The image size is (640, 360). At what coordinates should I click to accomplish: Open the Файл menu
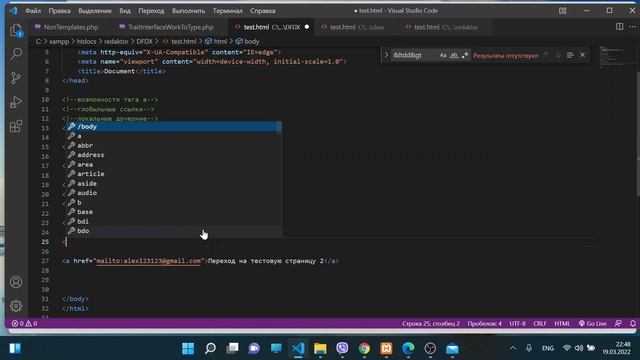[33, 11]
